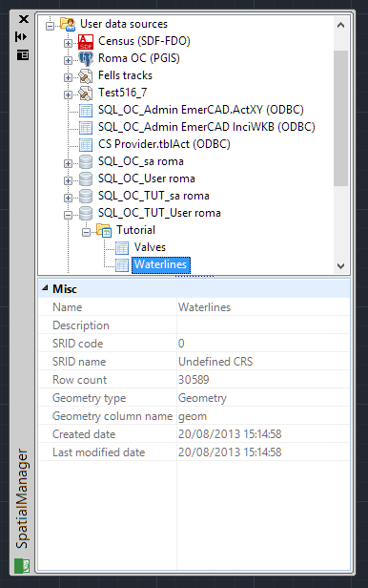
Task: Select User data sources tree item
Action: (124, 24)
